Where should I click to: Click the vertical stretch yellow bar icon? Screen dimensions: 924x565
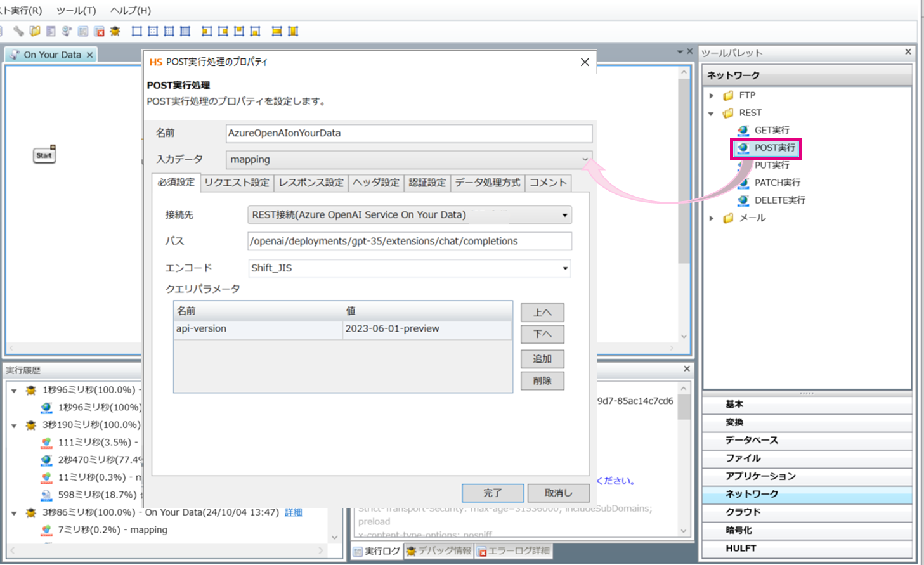[x=293, y=31]
